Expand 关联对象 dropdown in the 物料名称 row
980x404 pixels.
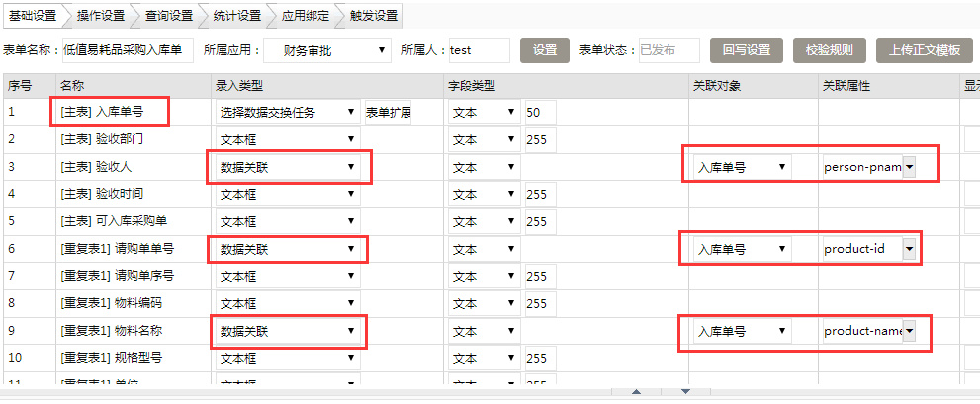(740, 331)
